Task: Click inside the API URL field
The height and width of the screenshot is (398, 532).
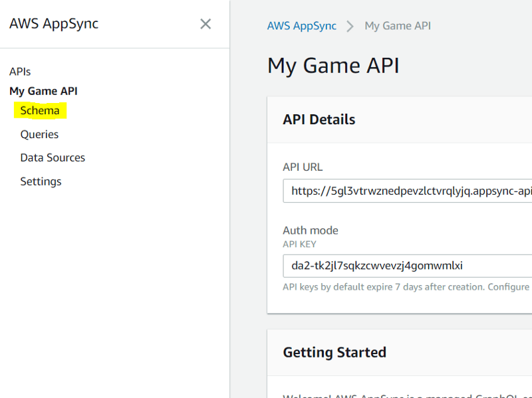Action: coord(407,191)
